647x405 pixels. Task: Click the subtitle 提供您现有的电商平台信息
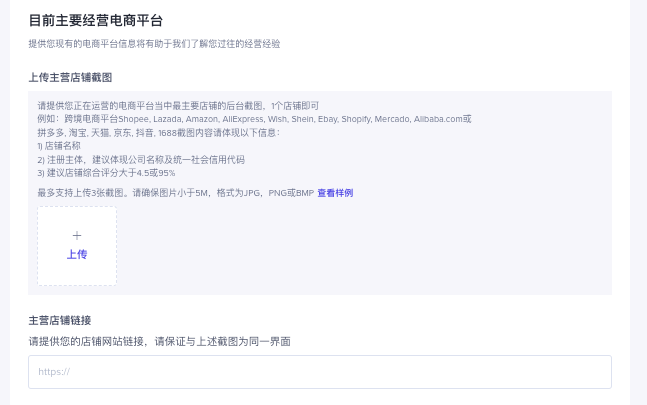pyautogui.click(x=154, y=44)
